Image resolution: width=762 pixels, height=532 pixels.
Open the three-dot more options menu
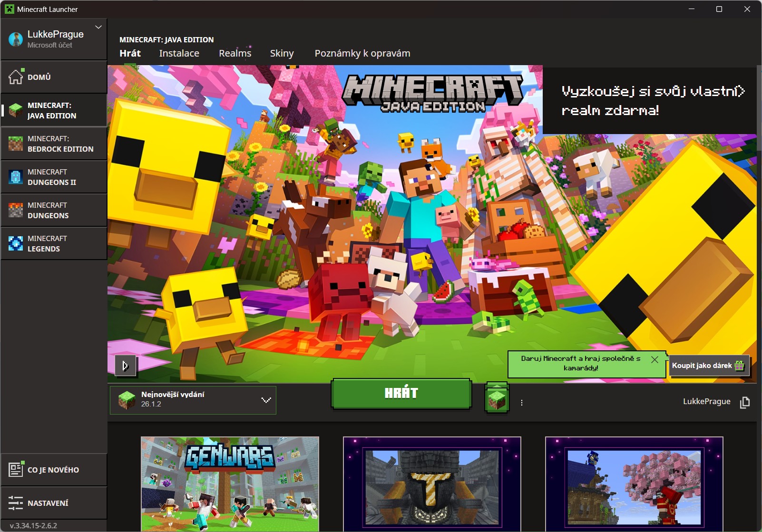(x=522, y=403)
